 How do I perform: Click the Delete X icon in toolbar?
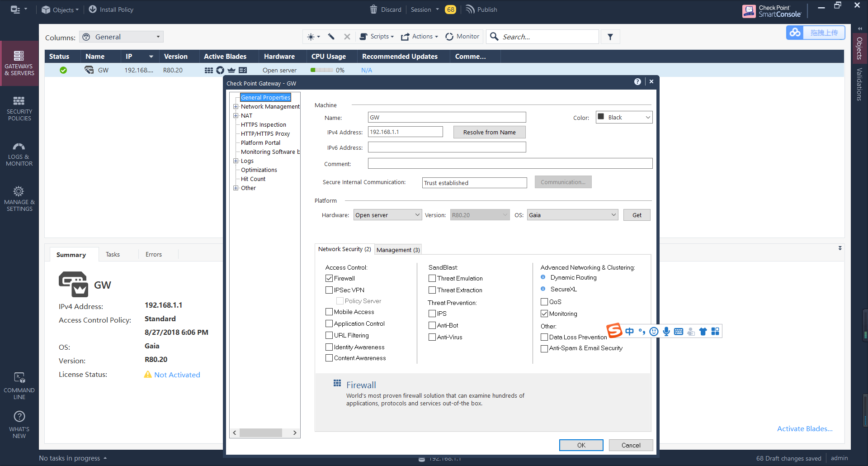point(347,37)
